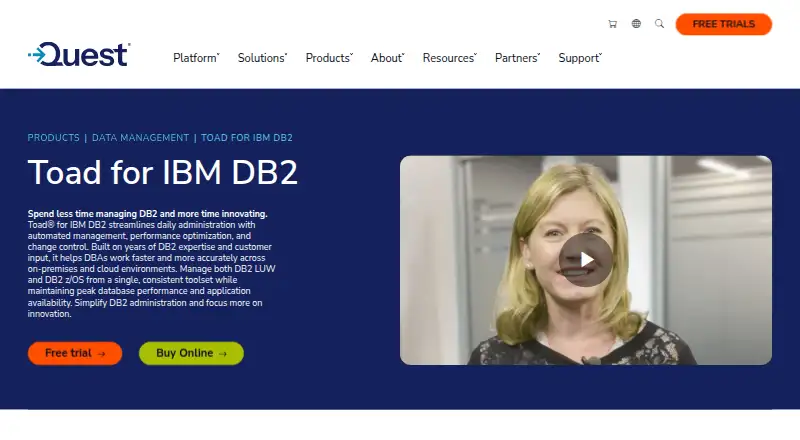Click the FREE TRIALS button

(x=723, y=24)
